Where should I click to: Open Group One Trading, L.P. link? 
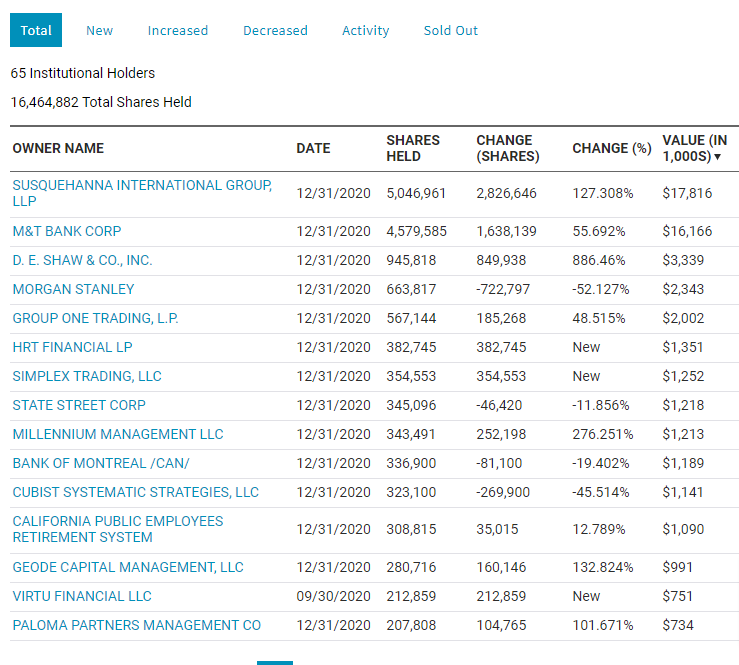[96, 318]
